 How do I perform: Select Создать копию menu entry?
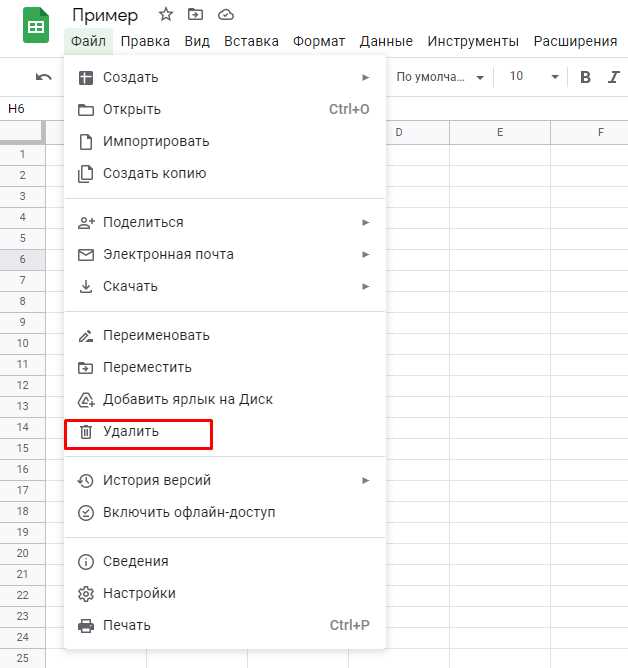pyautogui.click(x=225, y=173)
